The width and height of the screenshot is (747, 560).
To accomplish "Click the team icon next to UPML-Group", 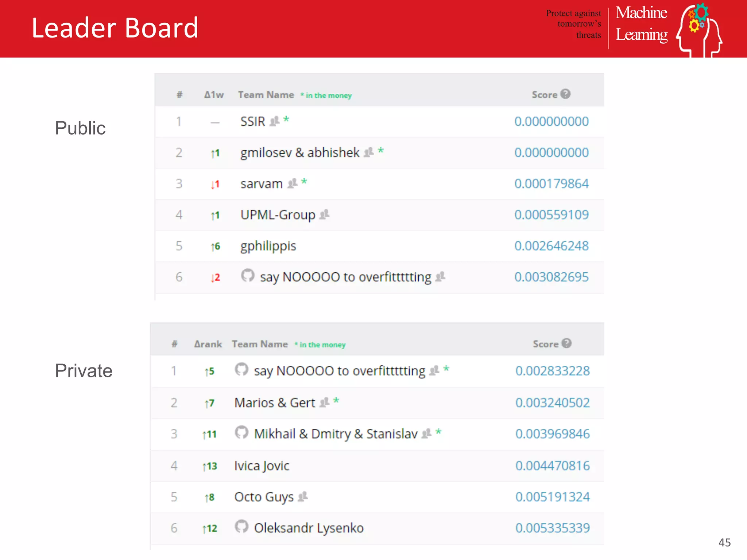I will (324, 214).
